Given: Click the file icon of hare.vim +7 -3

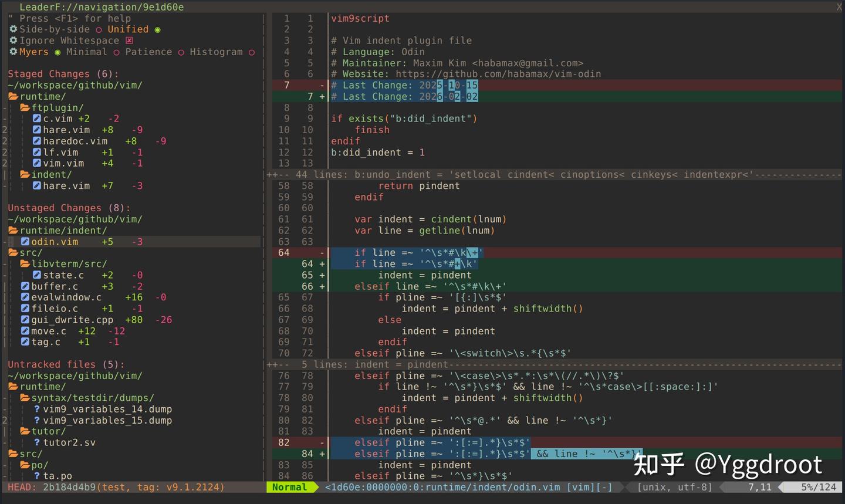Looking at the screenshot, I should click(x=37, y=185).
